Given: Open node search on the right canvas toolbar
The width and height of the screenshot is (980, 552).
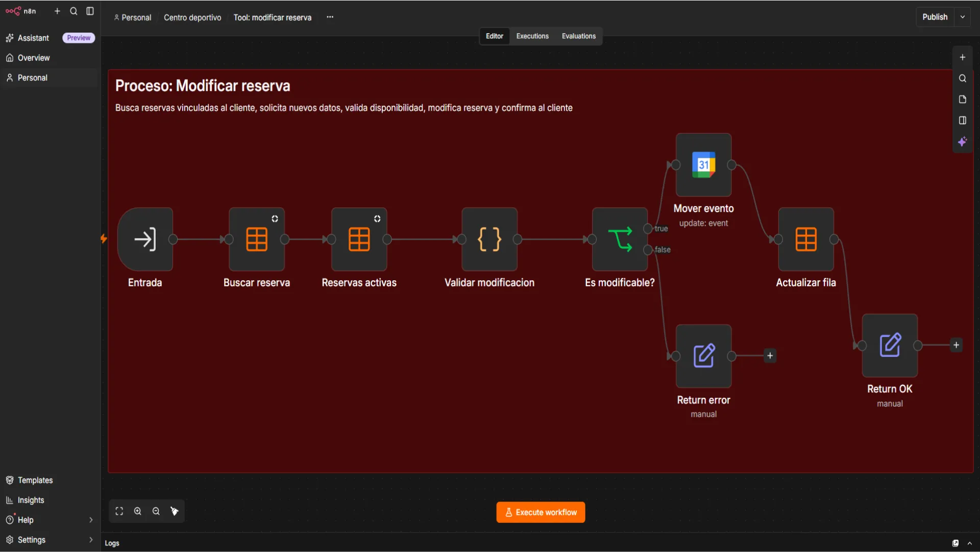Looking at the screenshot, I should (963, 78).
